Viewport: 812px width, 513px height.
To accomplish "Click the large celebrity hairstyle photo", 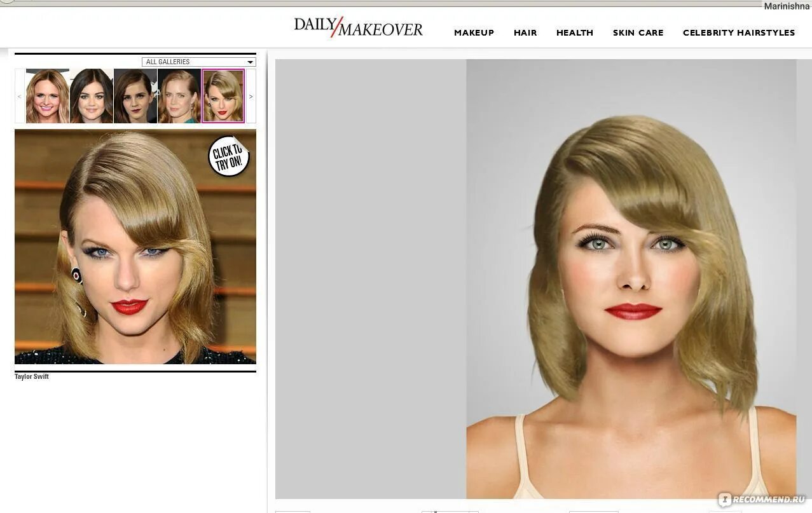I will coord(135,254).
